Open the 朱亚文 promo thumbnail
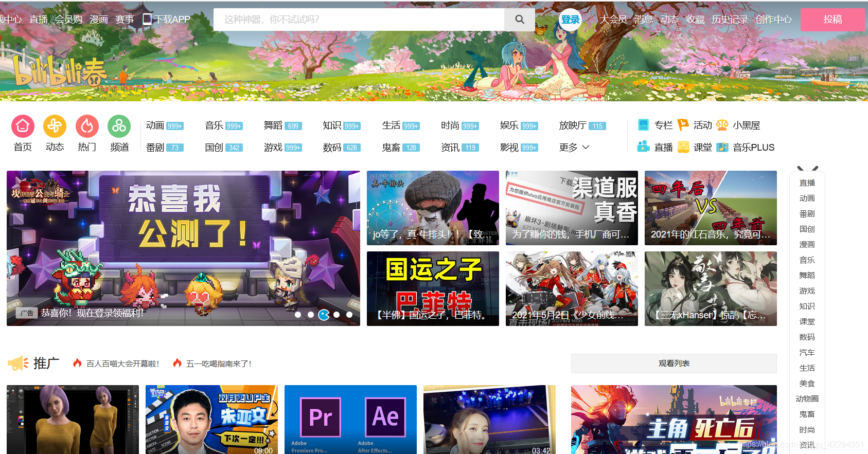Image resolution: width=868 pixels, height=454 pixels. (211, 420)
